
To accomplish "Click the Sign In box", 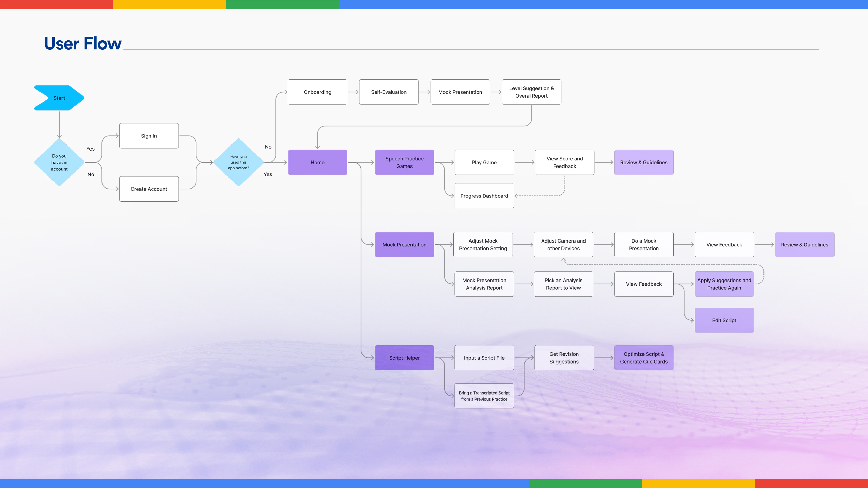I will (149, 136).
